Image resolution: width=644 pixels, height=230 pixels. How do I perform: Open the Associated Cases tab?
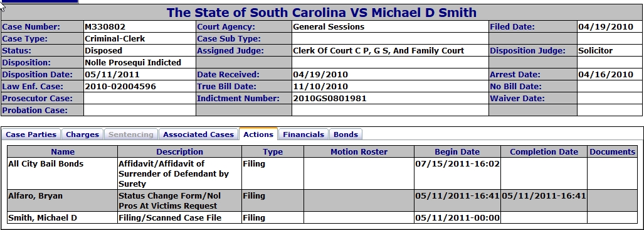click(x=198, y=134)
